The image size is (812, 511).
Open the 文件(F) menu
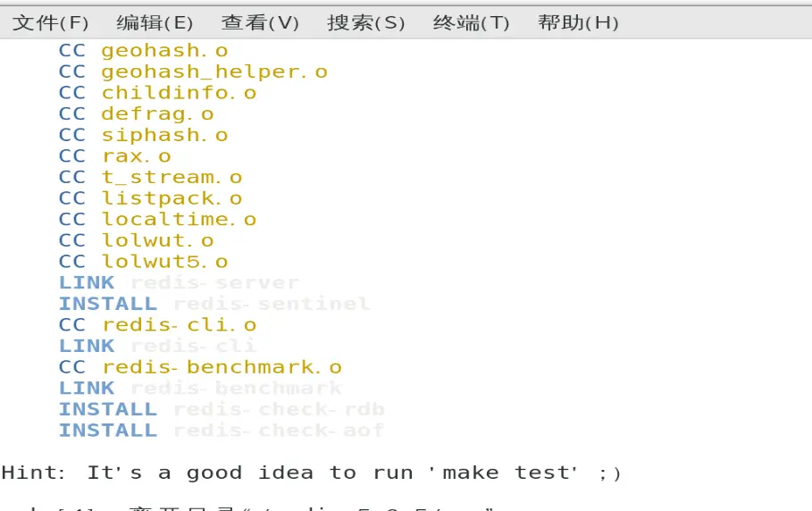click(x=51, y=22)
